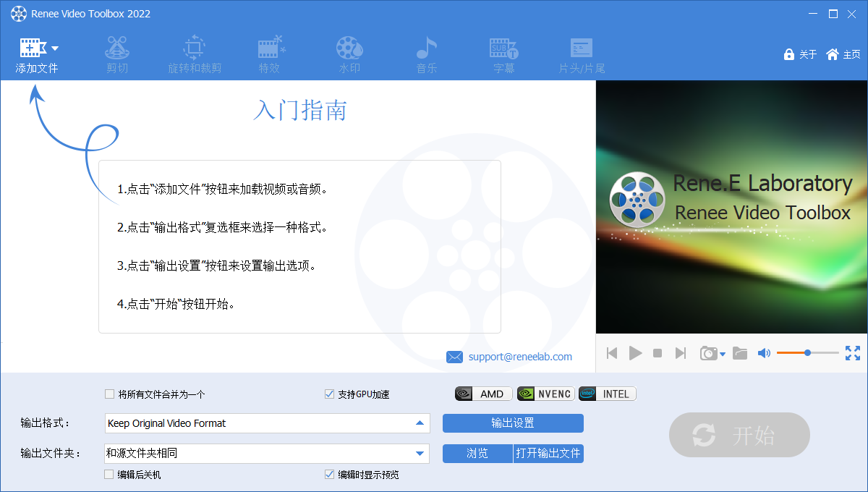Open the 片头/片尾 intro/outro tool
Image resolution: width=868 pixels, height=492 pixels.
[582, 54]
